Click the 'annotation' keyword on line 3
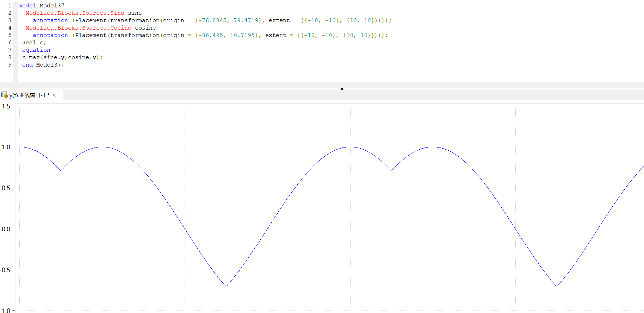This screenshot has height=313, width=644. (50, 20)
